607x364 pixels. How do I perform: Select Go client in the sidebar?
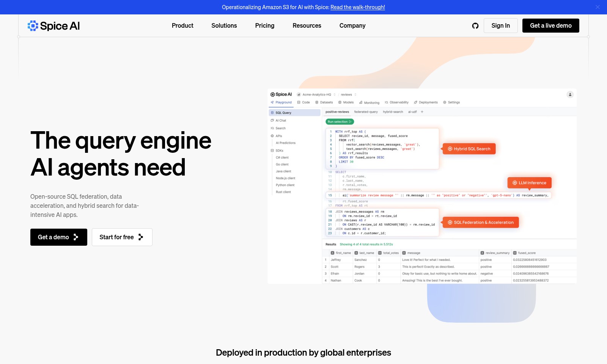(282, 165)
